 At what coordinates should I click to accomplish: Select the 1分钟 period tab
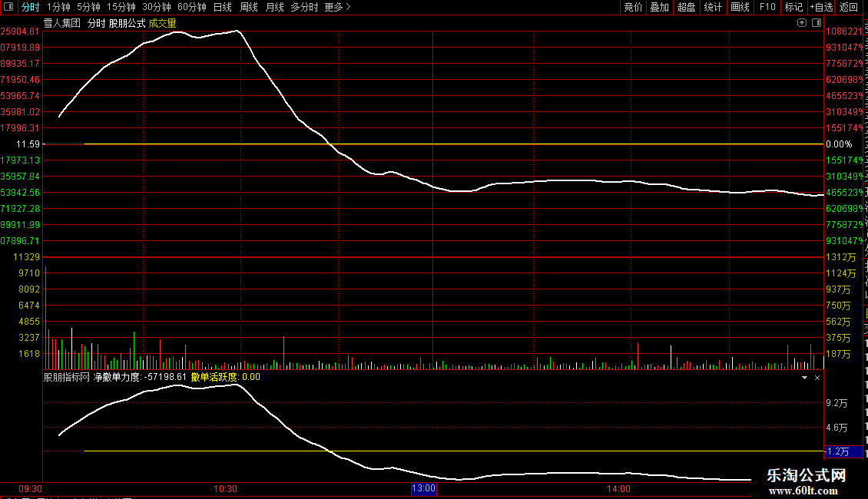coord(58,7)
